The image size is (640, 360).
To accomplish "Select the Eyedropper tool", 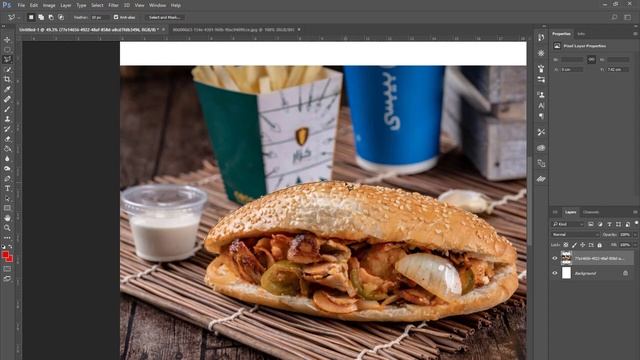I will coord(7,89).
